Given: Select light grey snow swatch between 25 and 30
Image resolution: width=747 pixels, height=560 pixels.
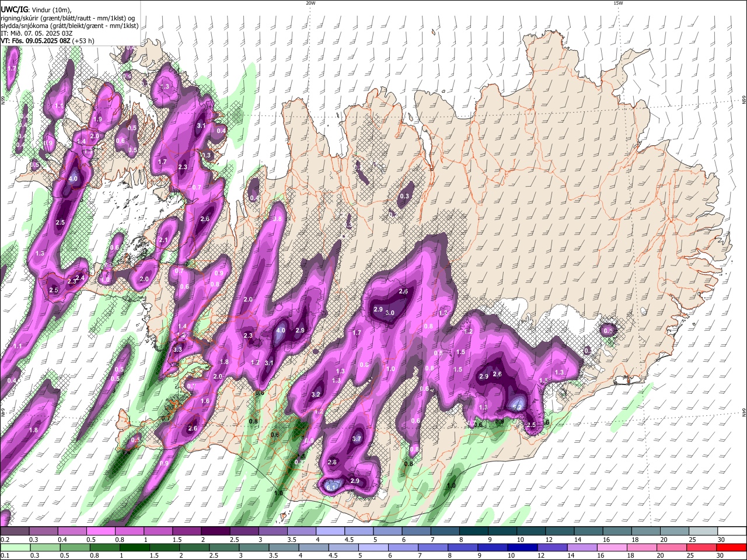Looking at the screenshot, I should point(703,531).
